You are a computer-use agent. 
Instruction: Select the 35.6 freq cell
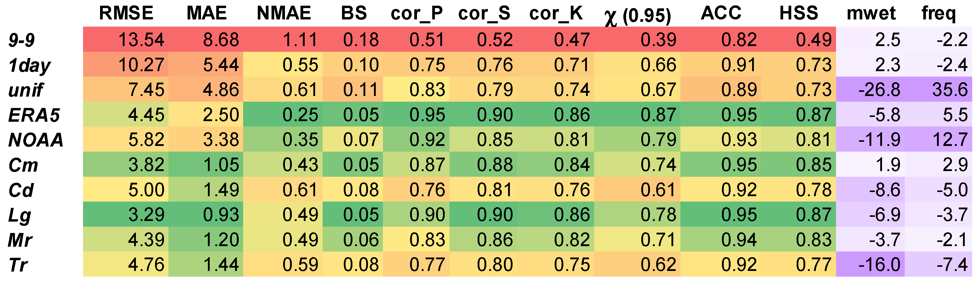coord(950,90)
